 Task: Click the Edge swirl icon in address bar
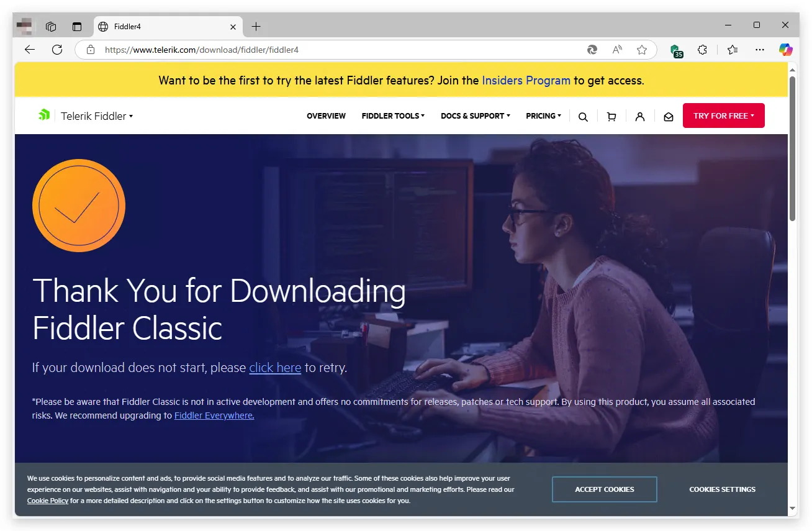click(x=592, y=50)
